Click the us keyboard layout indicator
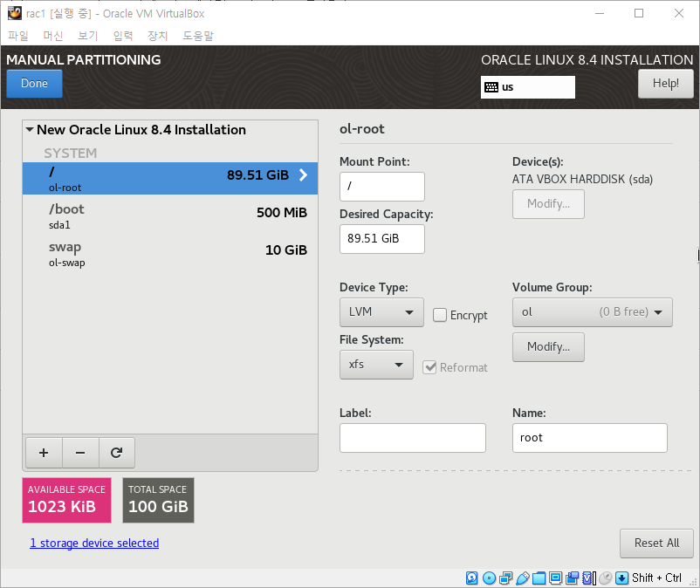700x588 pixels. [528, 87]
